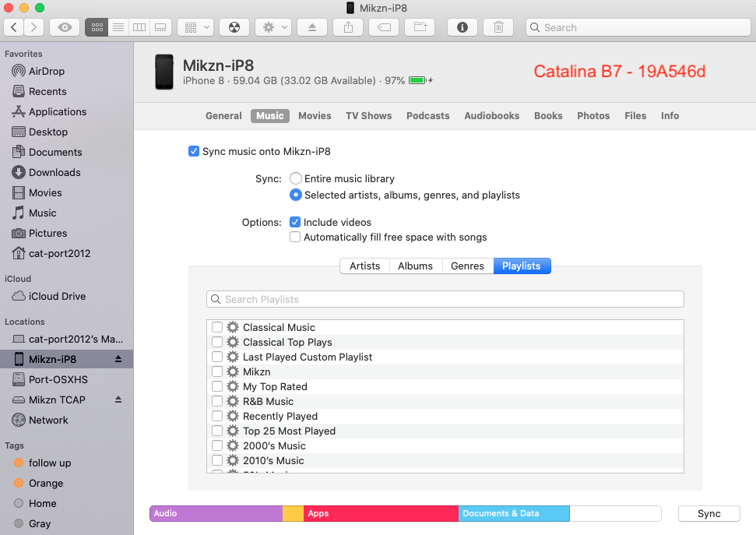Open Documents in the sidebar

click(x=55, y=153)
